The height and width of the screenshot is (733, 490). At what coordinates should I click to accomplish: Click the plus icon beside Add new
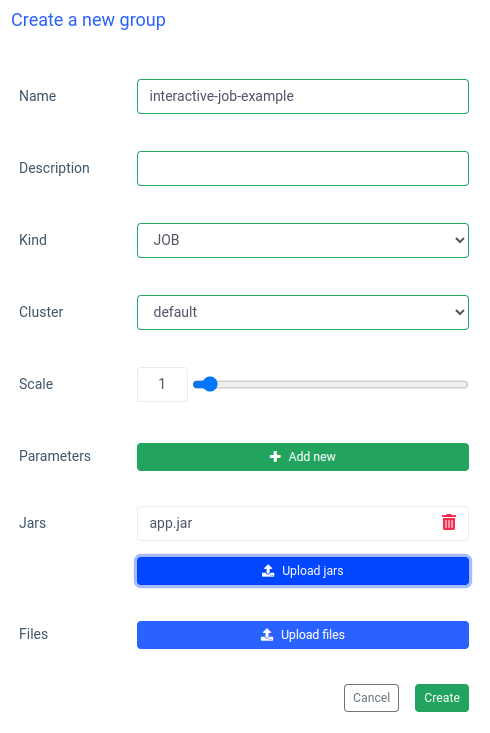click(x=275, y=456)
